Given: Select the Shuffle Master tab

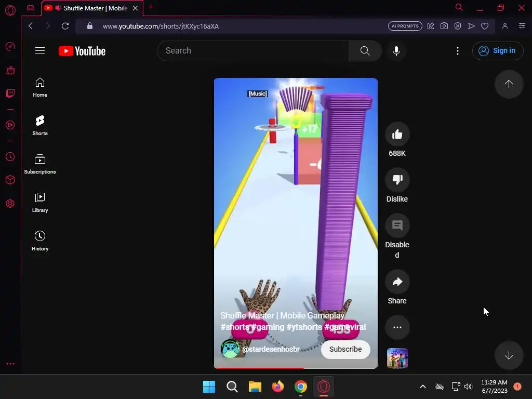Looking at the screenshot, I should 91,8.
